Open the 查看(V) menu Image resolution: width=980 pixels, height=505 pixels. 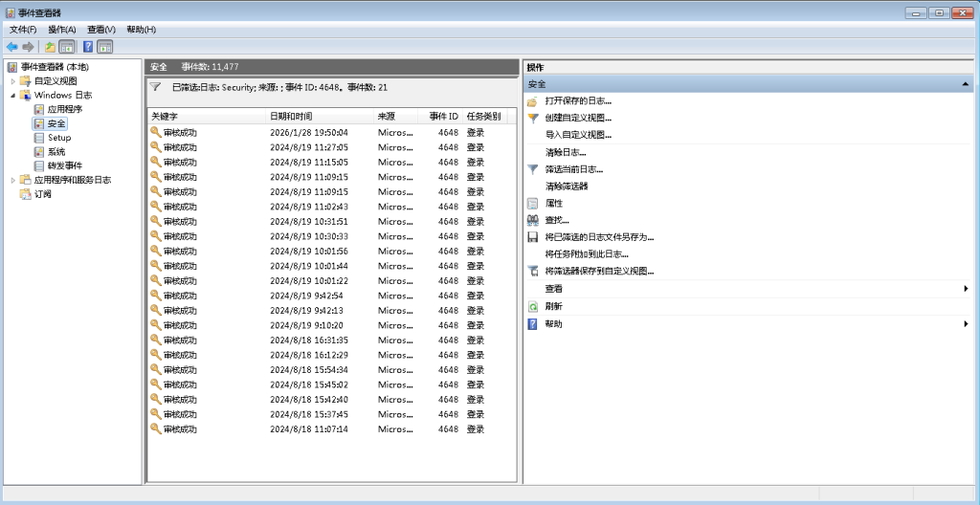pos(101,30)
